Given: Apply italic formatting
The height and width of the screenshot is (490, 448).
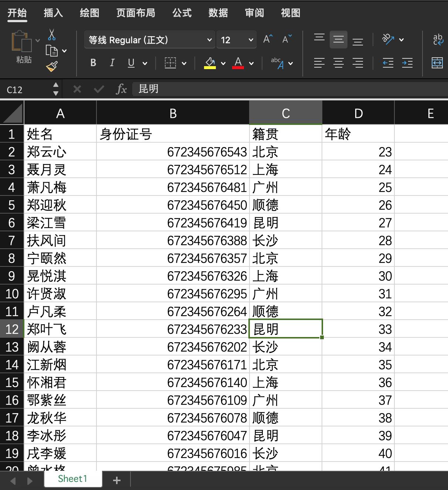Looking at the screenshot, I should (x=112, y=63).
